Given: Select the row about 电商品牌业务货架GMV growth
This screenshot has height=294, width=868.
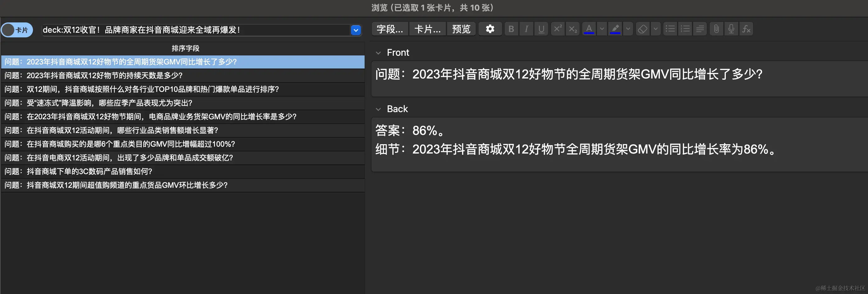Looking at the screenshot, I should click(x=183, y=117).
